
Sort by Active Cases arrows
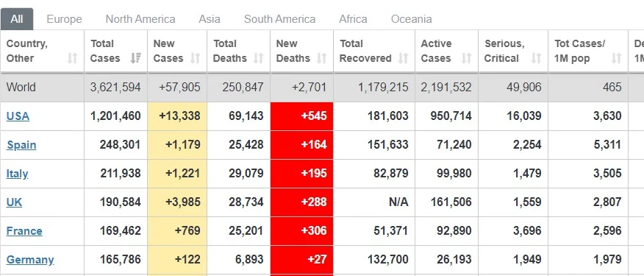tap(467, 58)
